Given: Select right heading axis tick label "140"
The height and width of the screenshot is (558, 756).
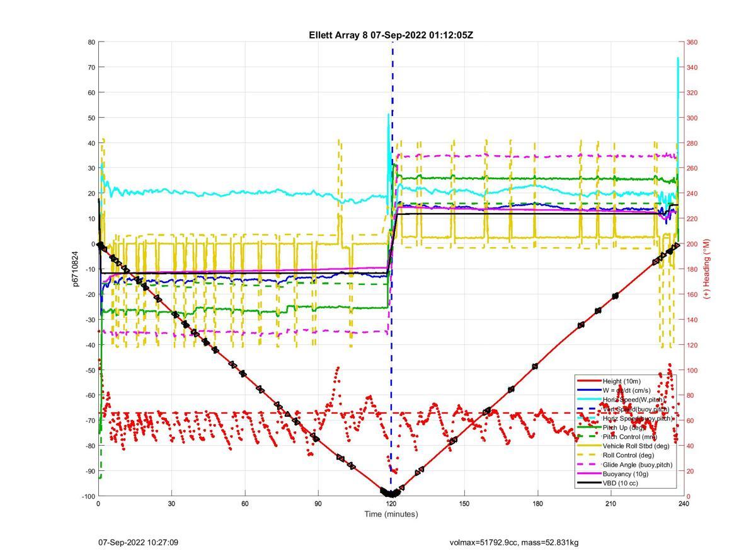Looking at the screenshot, I should point(692,320).
